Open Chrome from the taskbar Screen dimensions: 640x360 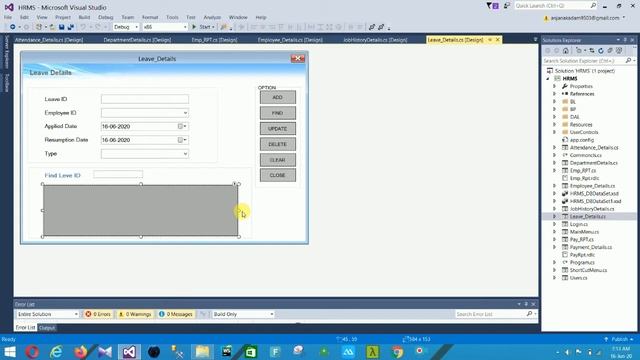[397, 351]
